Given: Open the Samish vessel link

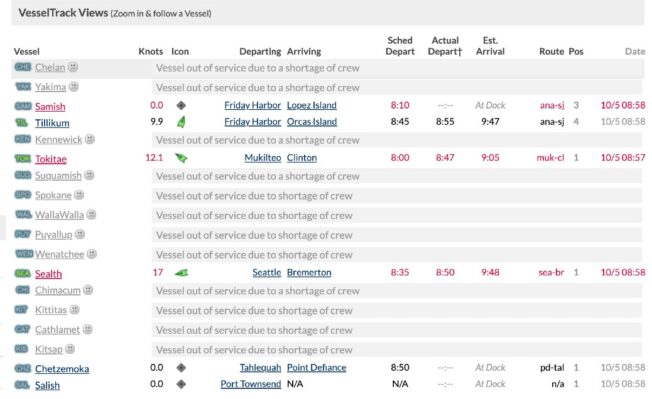Looking at the screenshot, I should (50, 107).
